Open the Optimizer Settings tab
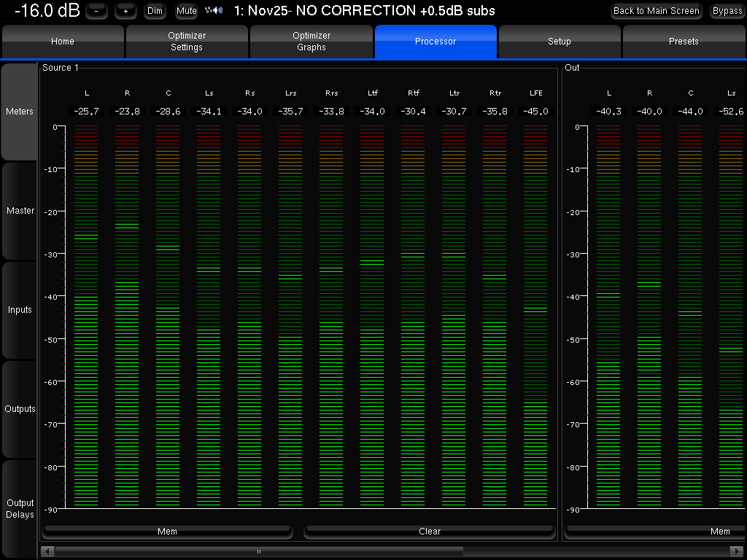This screenshot has width=747, height=560. 187,42
